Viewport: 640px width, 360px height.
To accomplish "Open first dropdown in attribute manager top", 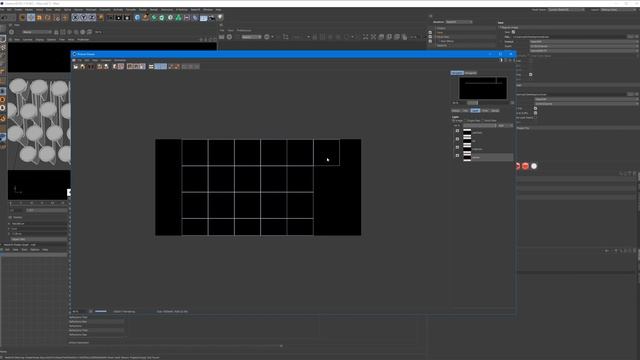I will point(584,42).
